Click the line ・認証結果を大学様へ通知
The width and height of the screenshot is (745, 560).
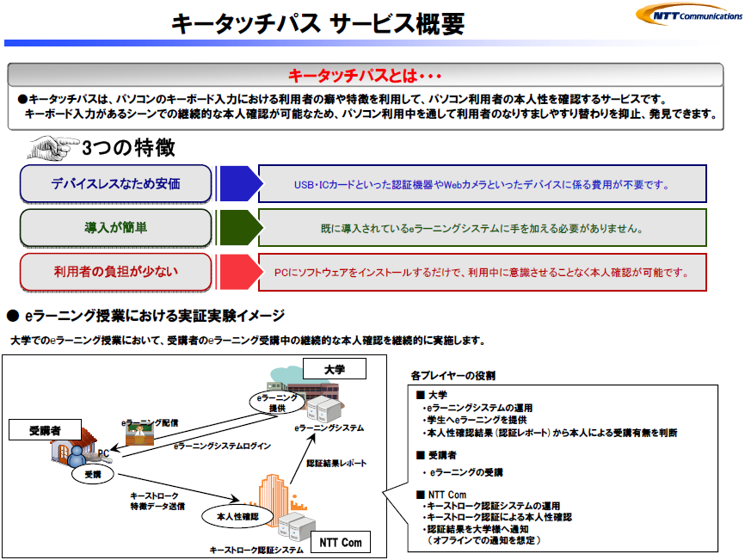(x=476, y=529)
